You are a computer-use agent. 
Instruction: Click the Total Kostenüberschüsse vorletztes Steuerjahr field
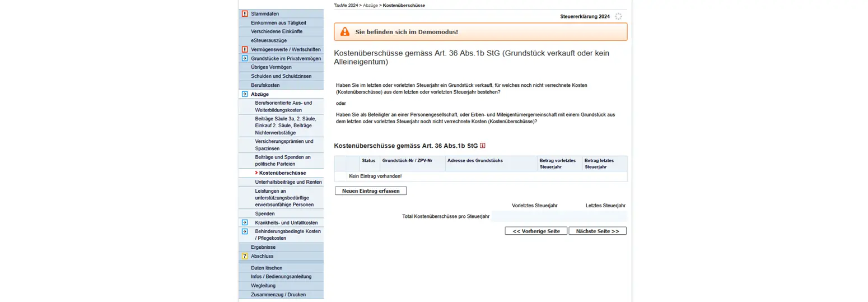coord(525,216)
